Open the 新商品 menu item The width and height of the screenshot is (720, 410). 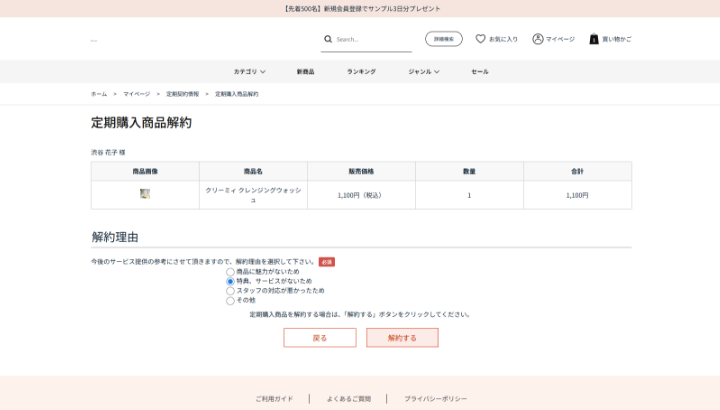[305, 72]
